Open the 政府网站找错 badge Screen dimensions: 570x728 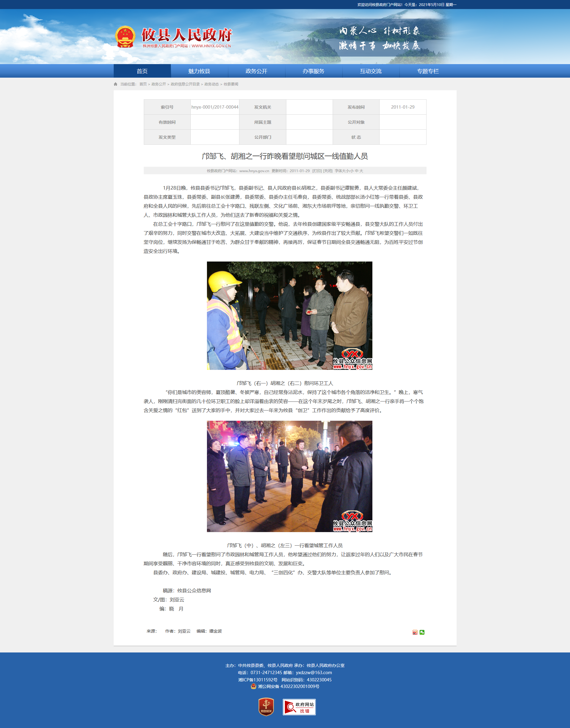(299, 707)
